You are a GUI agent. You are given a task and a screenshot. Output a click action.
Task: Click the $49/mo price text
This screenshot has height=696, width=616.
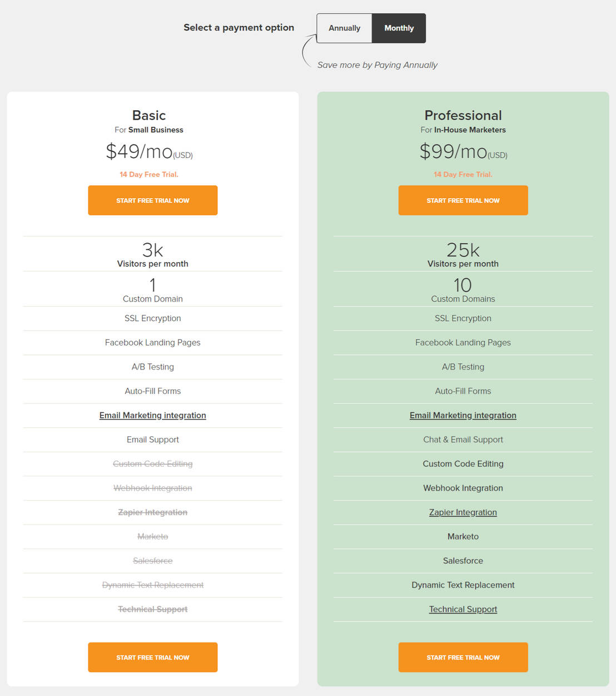click(140, 151)
